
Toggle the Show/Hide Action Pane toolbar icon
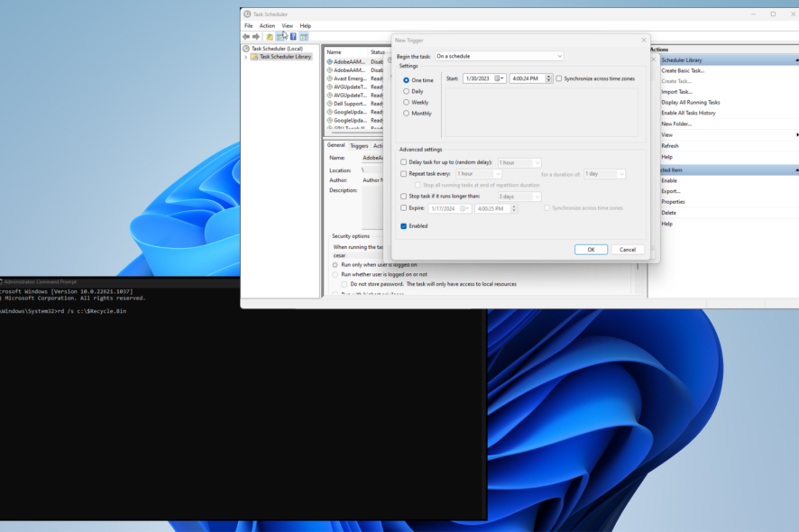pyautogui.click(x=304, y=37)
